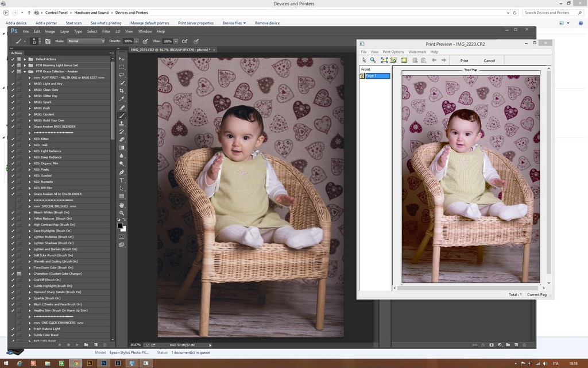
Task: Toggle checkmark for Default Actions set
Action: [x=13, y=59]
